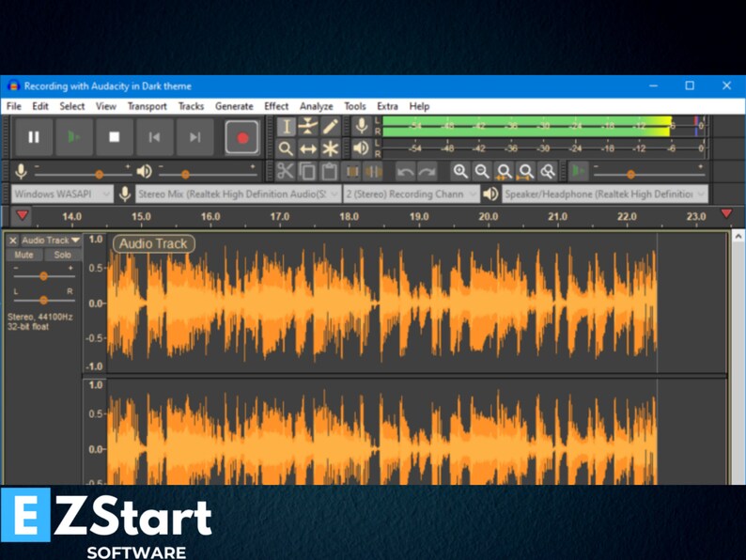Open the Tools menu

pyautogui.click(x=355, y=106)
